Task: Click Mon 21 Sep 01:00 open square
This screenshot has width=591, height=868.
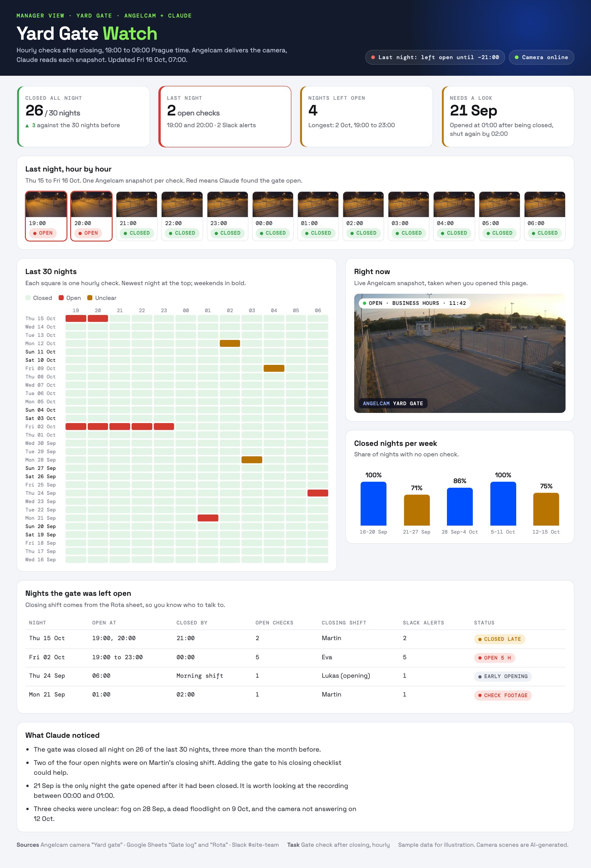Action: [x=208, y=518]
